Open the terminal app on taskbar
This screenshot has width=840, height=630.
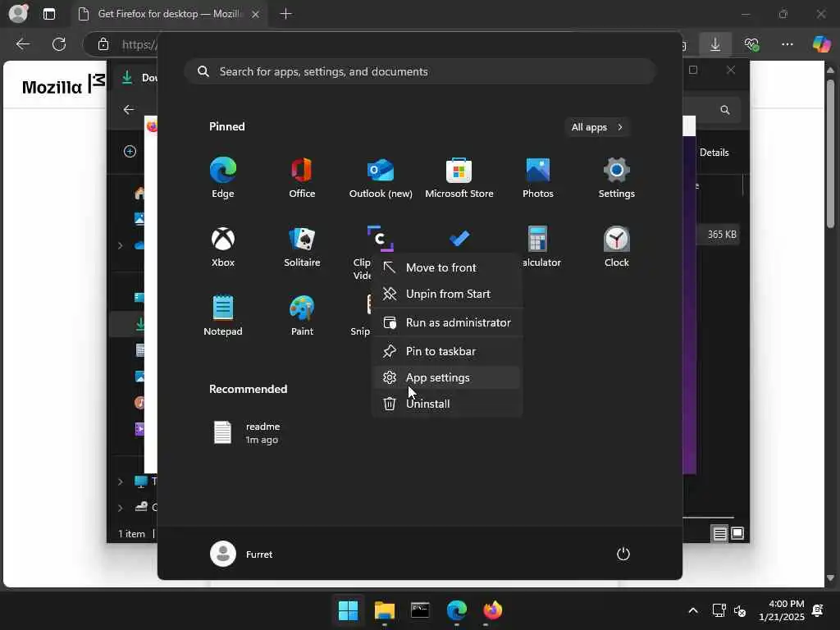(x=420, y=610)
